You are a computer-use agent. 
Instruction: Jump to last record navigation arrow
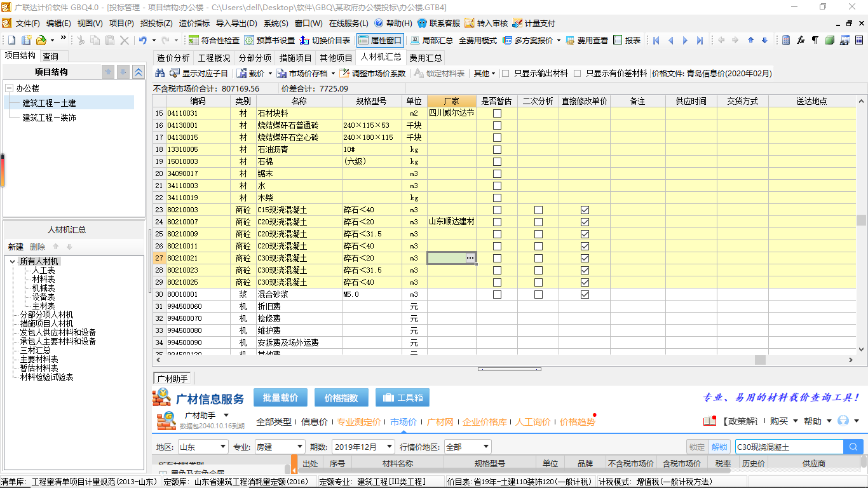click(x=700, y=40)
